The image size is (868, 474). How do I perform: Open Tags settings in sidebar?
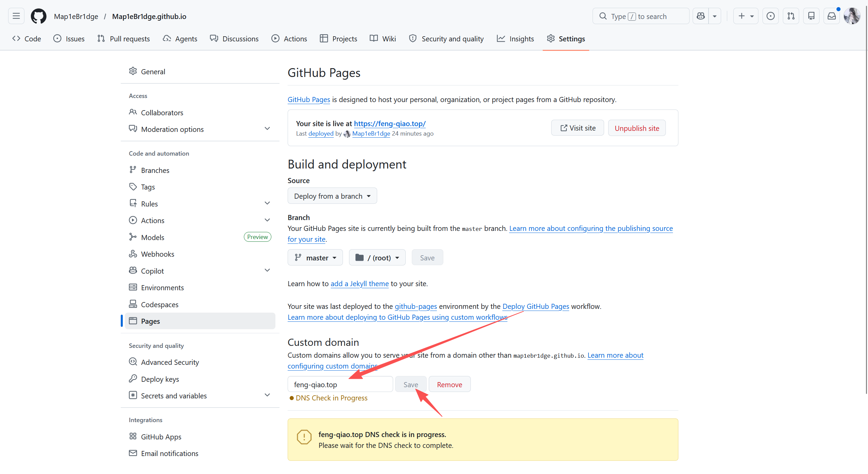tap(200, 186)
